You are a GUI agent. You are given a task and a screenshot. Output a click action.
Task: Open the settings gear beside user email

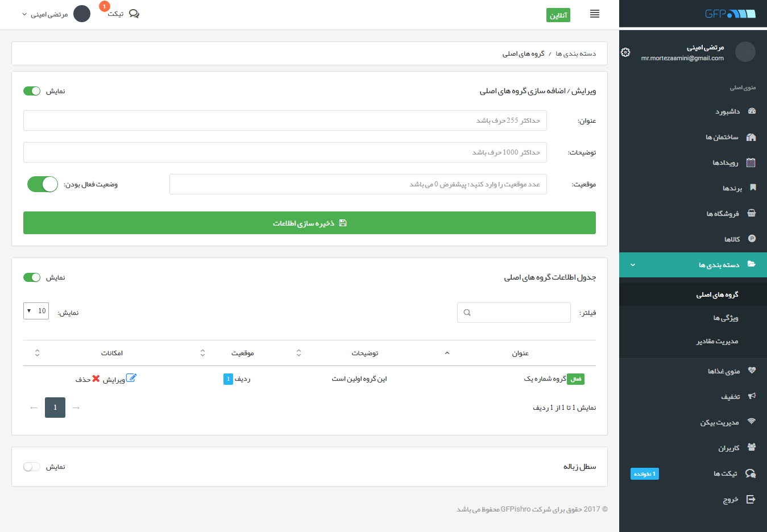[x=625, y=52]
